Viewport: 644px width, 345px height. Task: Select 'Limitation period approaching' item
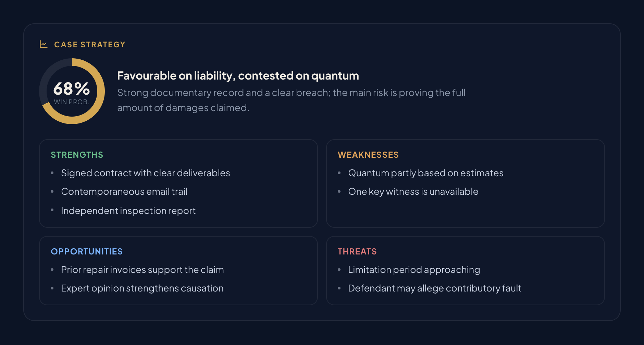tap(414, 270)
